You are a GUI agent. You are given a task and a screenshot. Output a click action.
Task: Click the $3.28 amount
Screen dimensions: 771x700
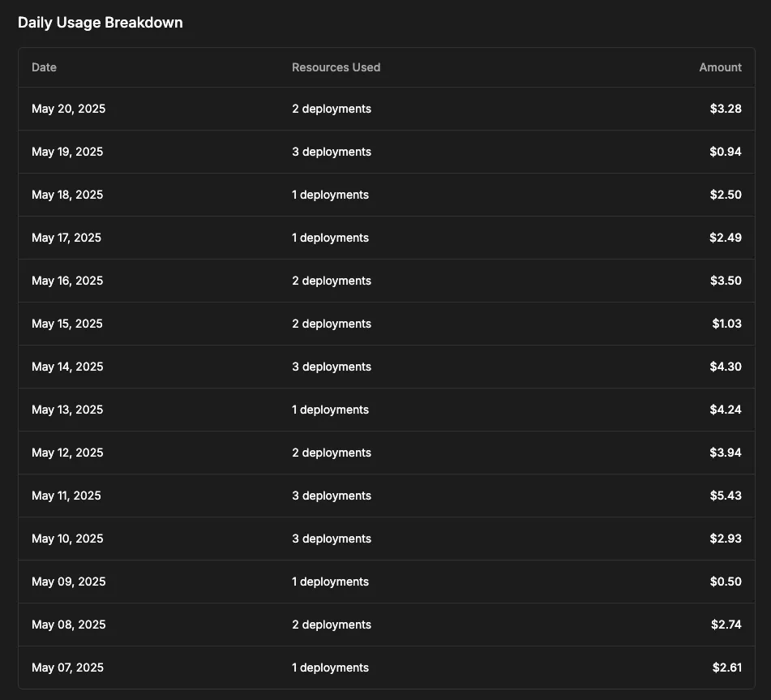tap(725, 109)
